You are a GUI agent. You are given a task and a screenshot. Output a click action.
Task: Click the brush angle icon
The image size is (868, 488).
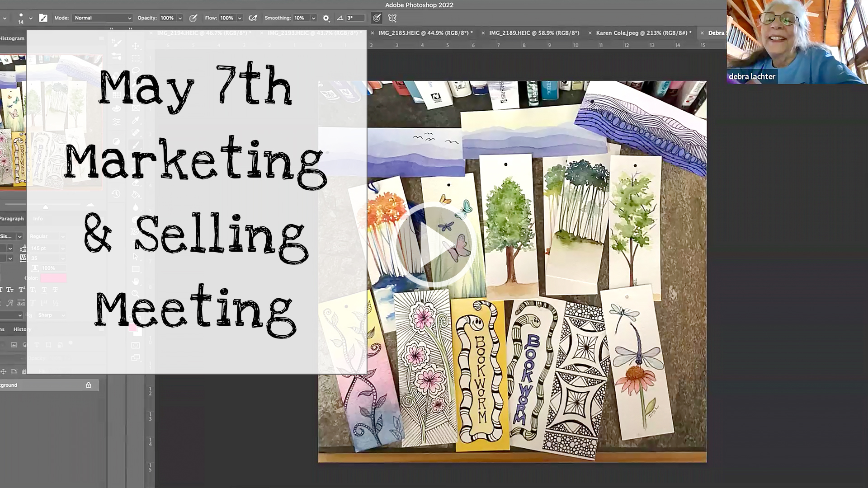[x=340, y=18]
